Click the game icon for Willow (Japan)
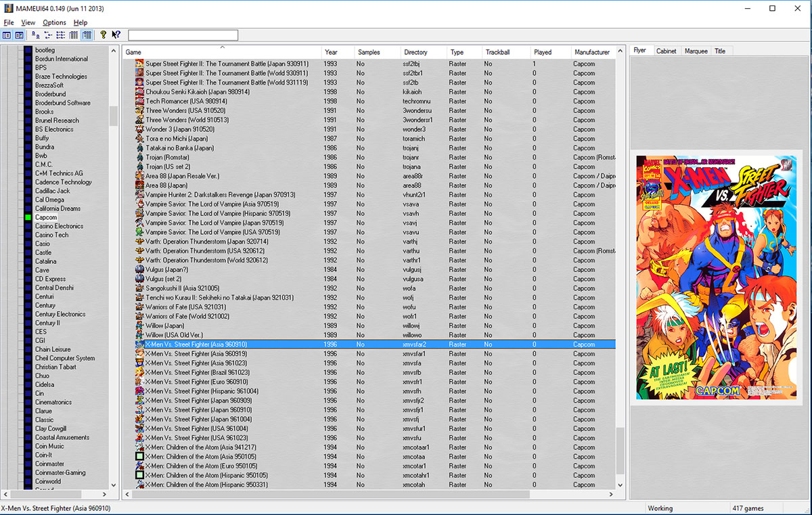The image size is (812, 515). 139,325
